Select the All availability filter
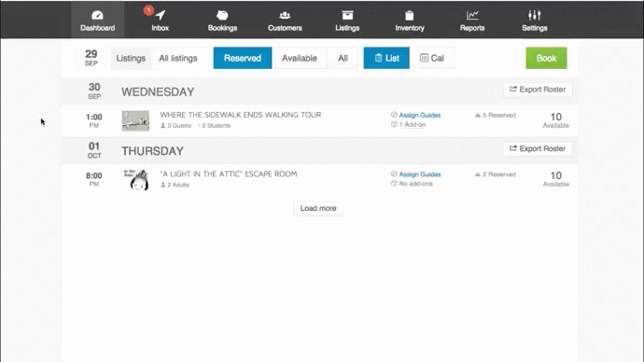This screenshot has height=362, width=644. pos(343,58)
